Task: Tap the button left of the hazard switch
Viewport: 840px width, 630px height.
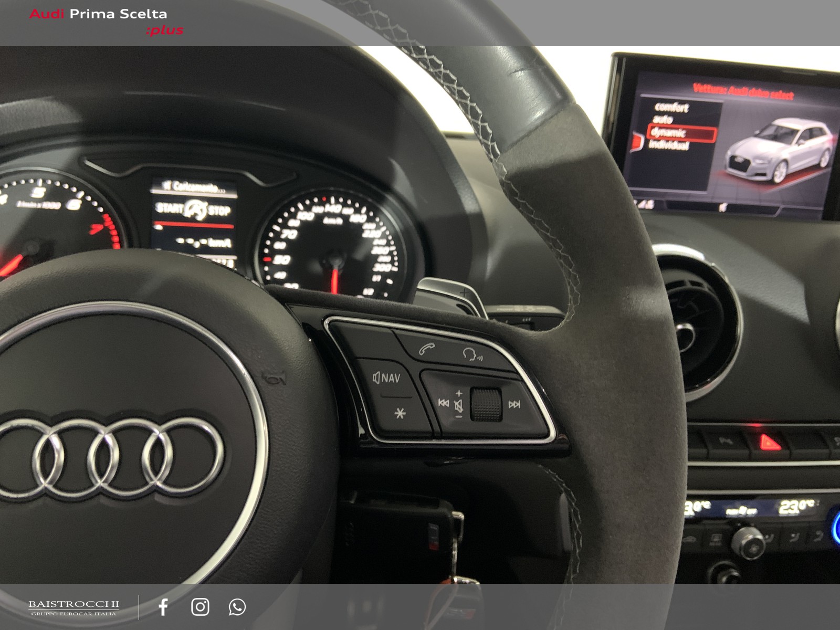Action: tap(726, 442)
